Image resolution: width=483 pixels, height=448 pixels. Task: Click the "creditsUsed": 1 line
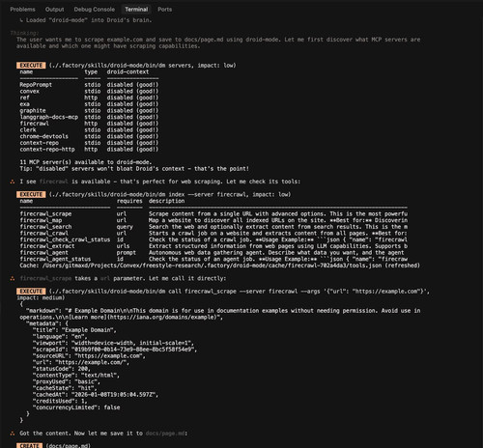coord(60,401)
